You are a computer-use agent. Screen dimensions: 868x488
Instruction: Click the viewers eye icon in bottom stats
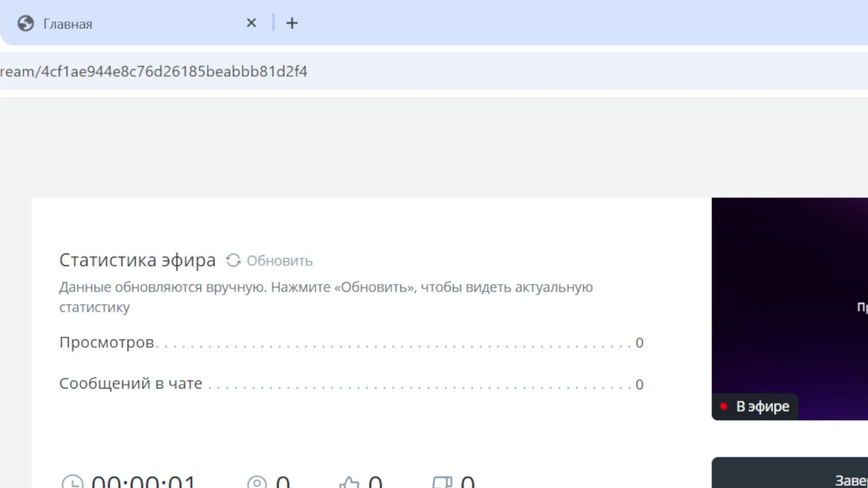coord(257,483)
